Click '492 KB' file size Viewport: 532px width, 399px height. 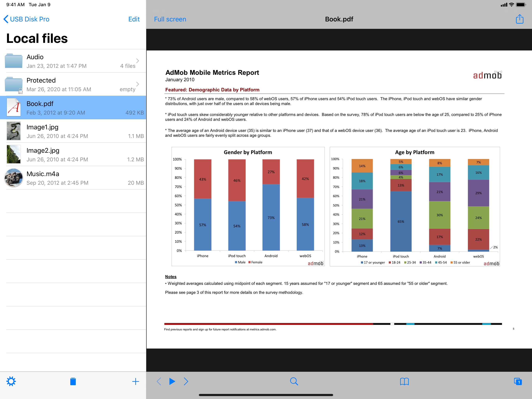[x=134, y=113]
